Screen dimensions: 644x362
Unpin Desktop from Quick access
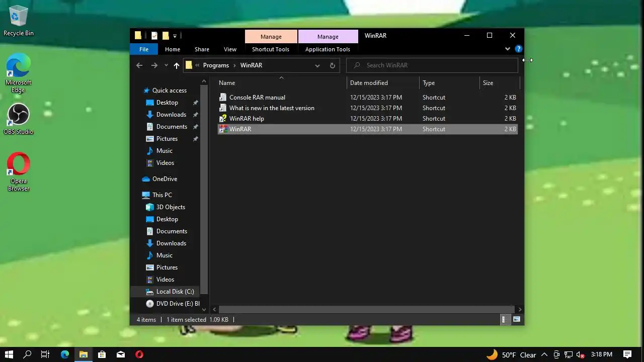coord(196,103)
